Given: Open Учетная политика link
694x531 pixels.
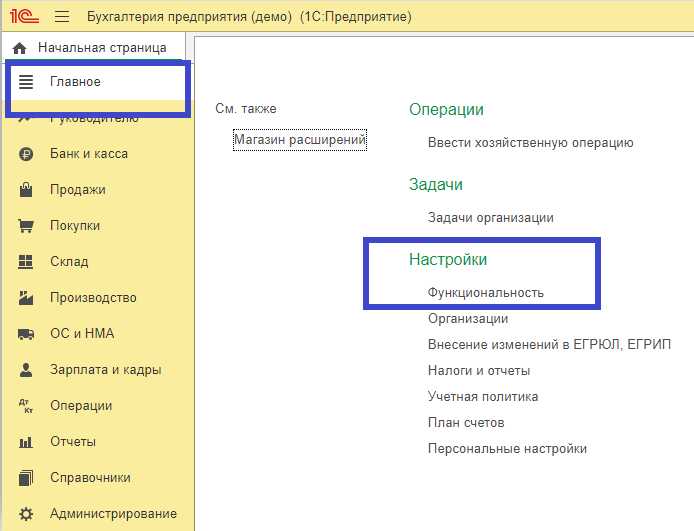Looking at the screenshot, I should coord(483,396).
